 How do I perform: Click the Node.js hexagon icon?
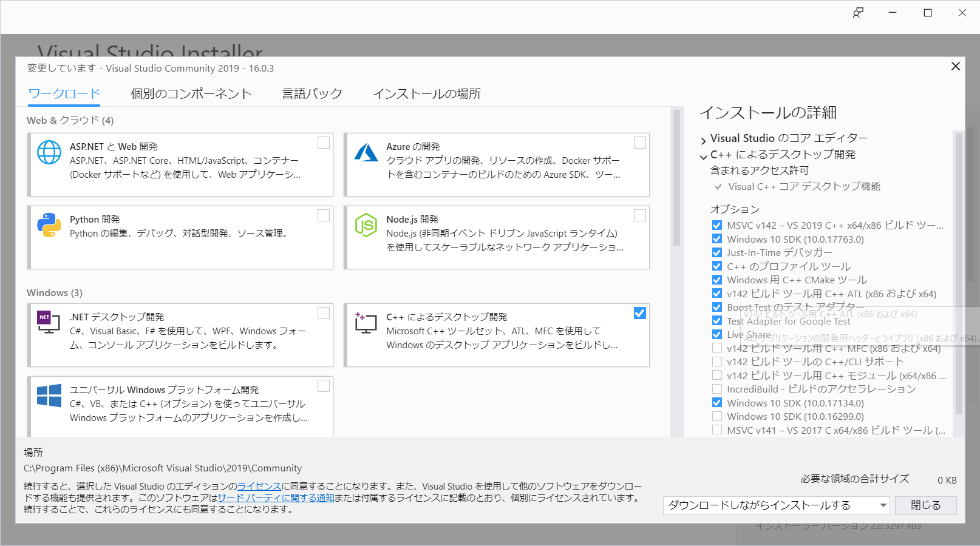pos(366,225)
